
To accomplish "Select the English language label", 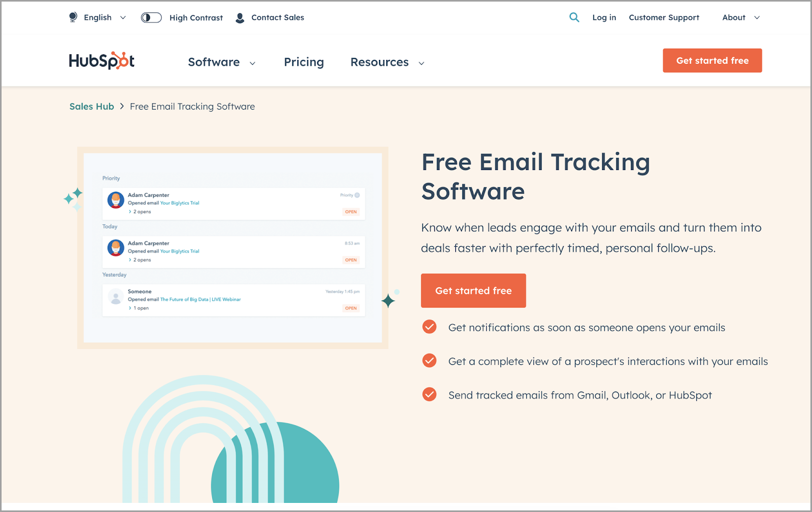I will [x=97, y=17].
